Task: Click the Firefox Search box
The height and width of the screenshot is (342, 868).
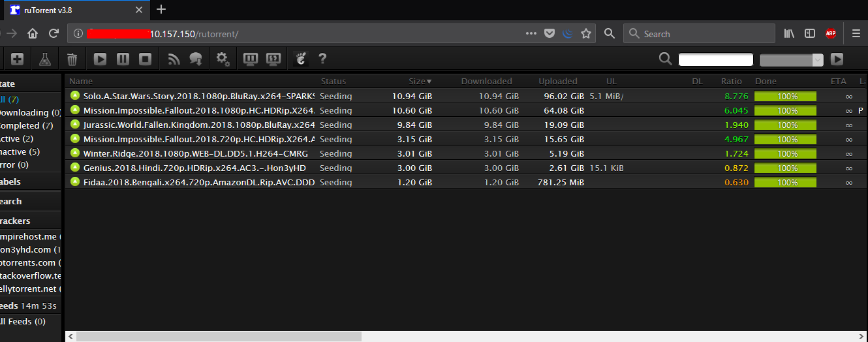Action: coord(699,33)
